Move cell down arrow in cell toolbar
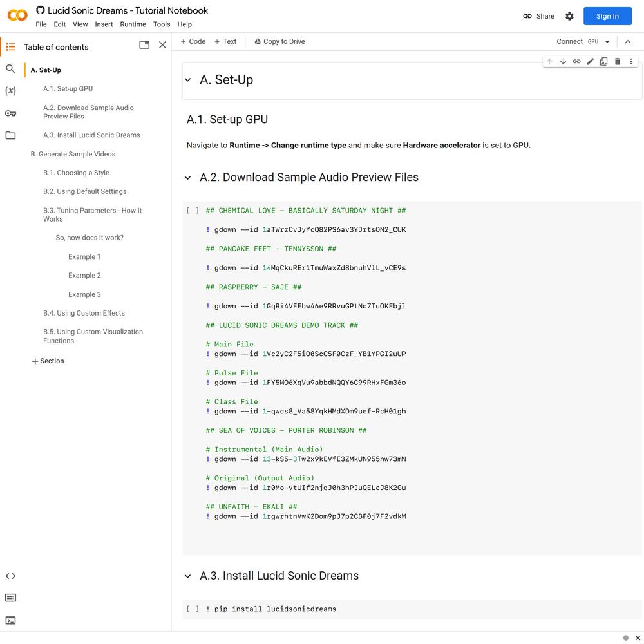Image resolution: width=644 pixels, height=644 pixels. tap(563, 61)
